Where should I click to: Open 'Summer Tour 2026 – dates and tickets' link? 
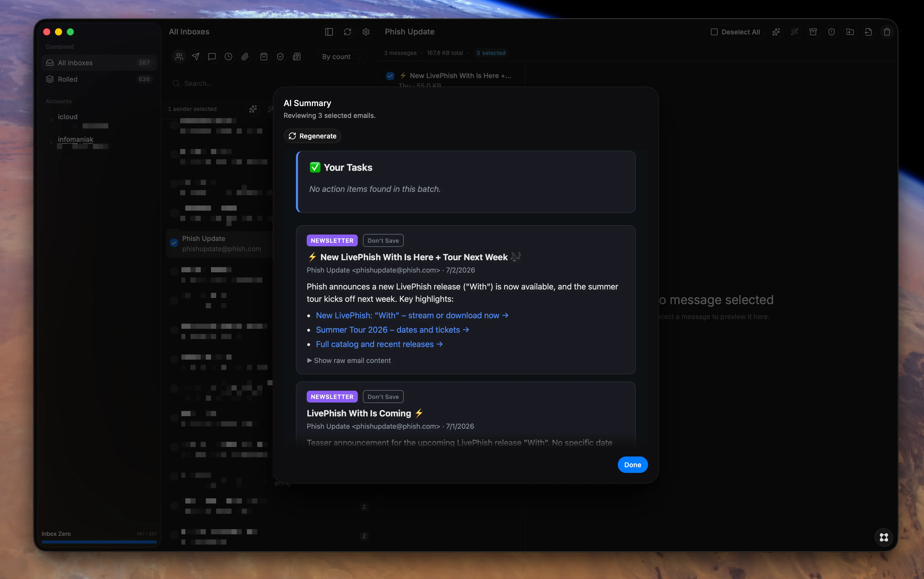[x=392, y=330]
